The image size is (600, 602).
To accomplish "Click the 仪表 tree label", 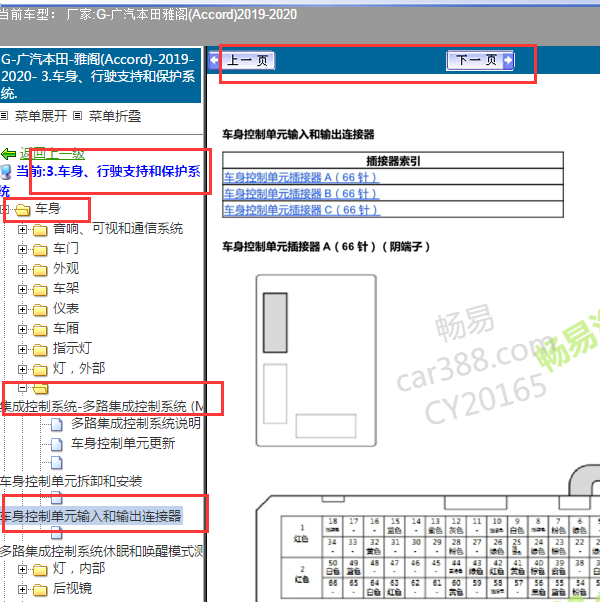I will [66, 308].
